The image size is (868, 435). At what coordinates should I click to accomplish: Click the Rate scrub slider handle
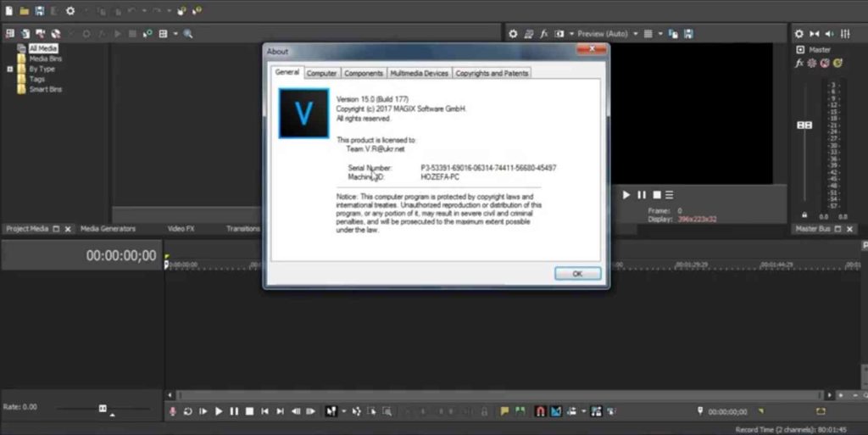(103, 408)
